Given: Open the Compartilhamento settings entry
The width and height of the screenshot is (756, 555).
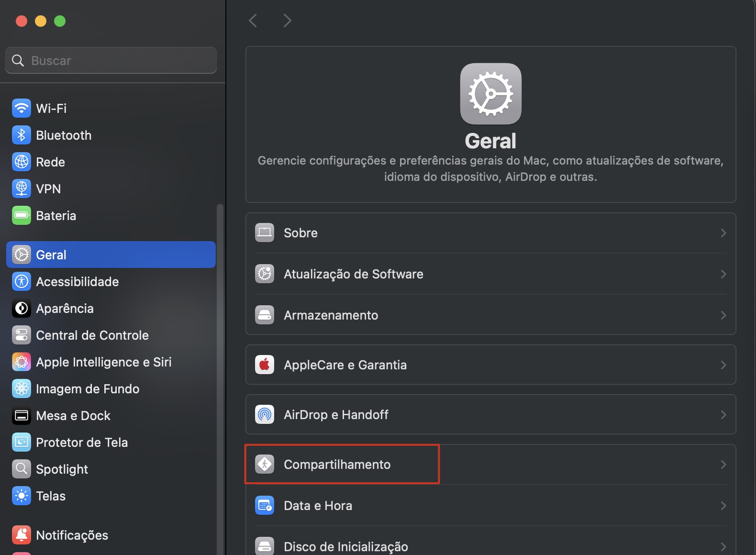Looking at the screenshot, I should click(x=337, y=464).
